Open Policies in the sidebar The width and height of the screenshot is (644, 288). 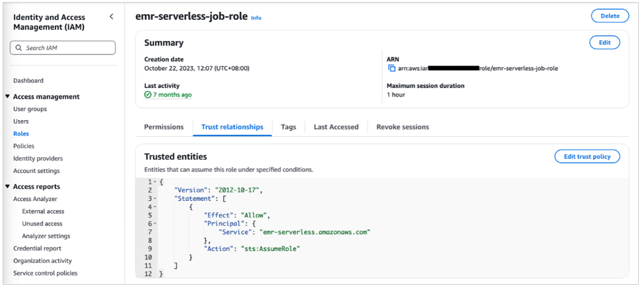(x=24, y=146)
